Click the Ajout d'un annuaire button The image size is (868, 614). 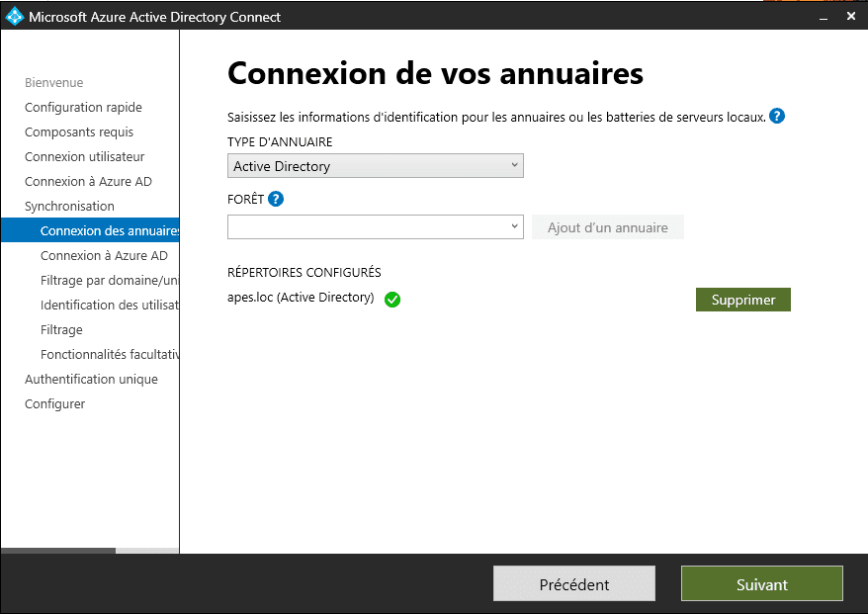point(608,227)
